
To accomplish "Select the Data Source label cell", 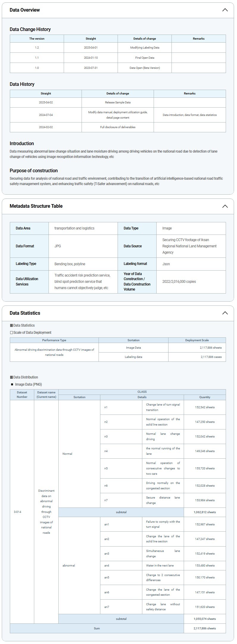I will [x=133, y=246].
